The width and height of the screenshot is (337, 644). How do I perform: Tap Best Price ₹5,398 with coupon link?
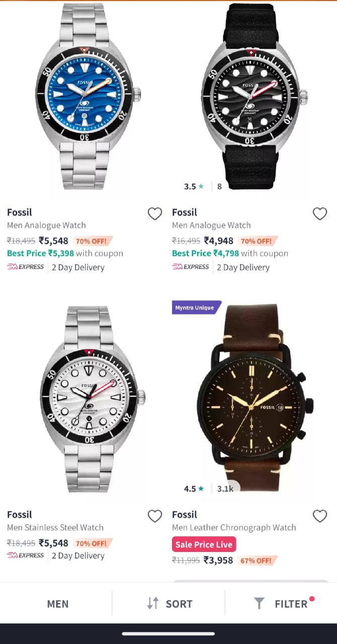tap(64, 253)
